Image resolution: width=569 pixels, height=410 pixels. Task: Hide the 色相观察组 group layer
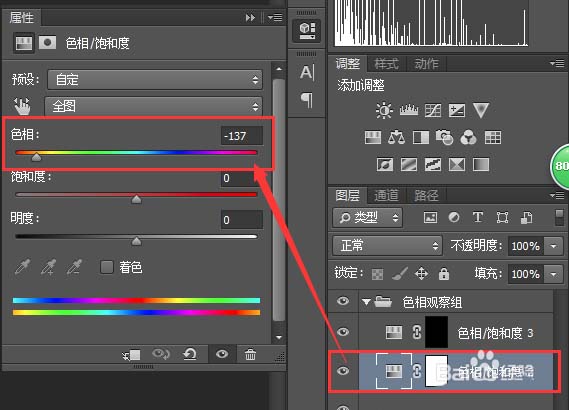point(343,301)
